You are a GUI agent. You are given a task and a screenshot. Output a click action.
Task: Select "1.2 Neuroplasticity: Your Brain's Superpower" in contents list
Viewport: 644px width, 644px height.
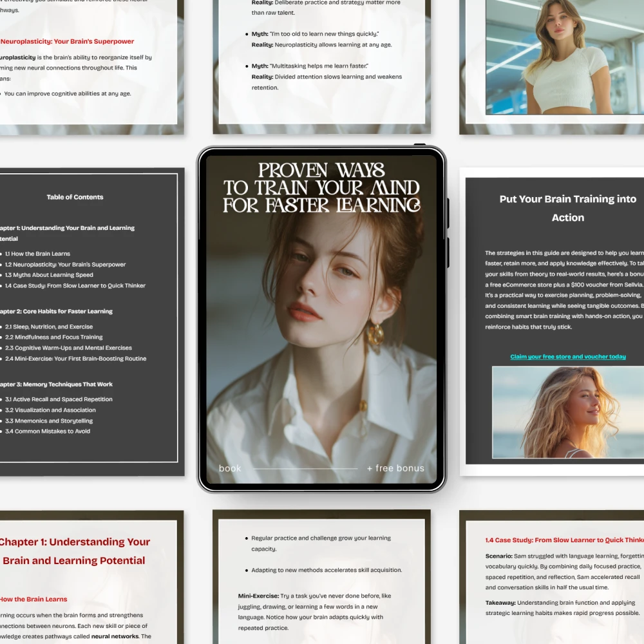coord(65,265)
